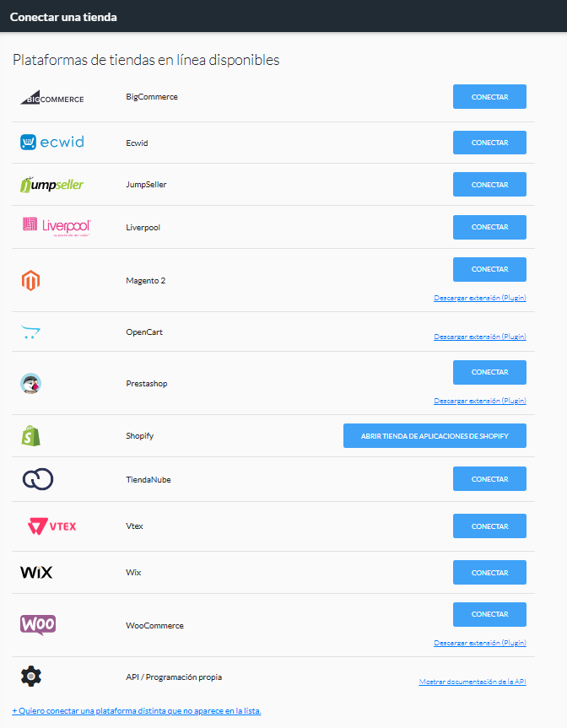Download the WooCommerce plugin extension
The width and height of the screenshot is (567, 728).
pyautogui.click(x=480, y=643)
